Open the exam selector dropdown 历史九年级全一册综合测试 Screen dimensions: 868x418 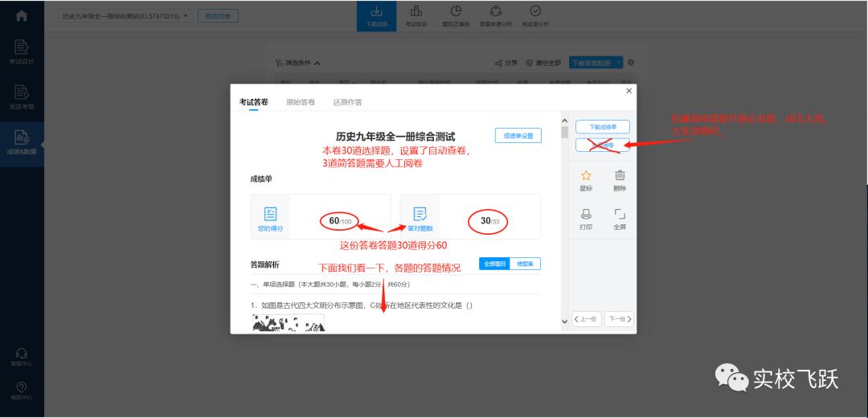pos(125,16)
